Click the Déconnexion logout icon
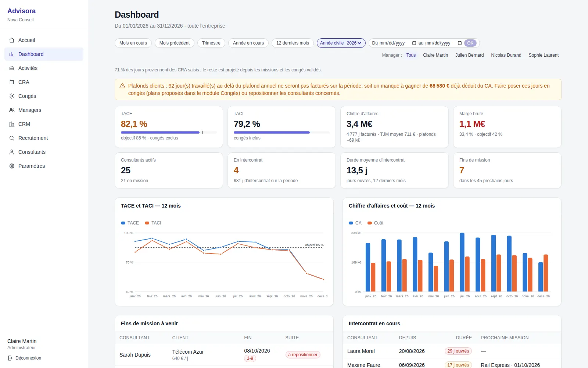The width and height of the screenshot is (588, 368). (10, 358)
